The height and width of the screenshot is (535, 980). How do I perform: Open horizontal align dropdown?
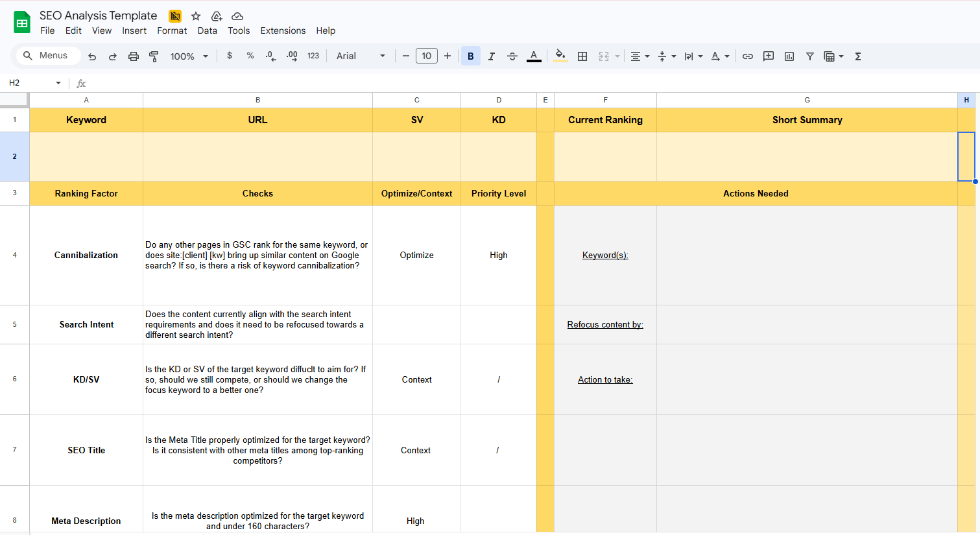[x=639, y=56]
